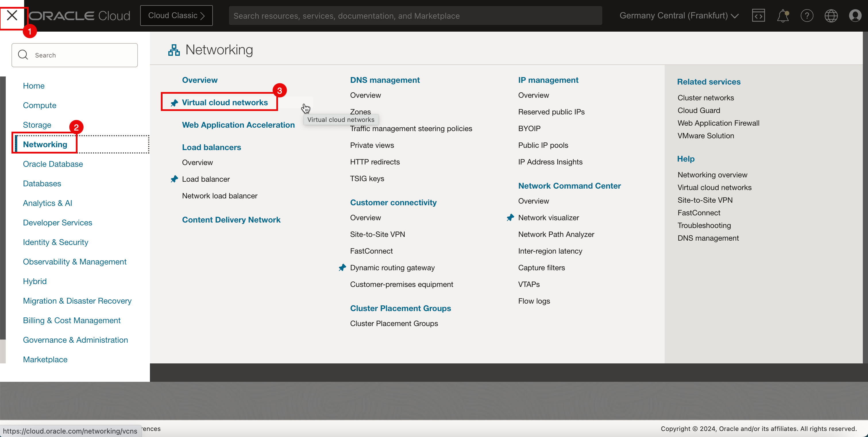Click the Dynamic routing gateway icon

coord(342,268)
